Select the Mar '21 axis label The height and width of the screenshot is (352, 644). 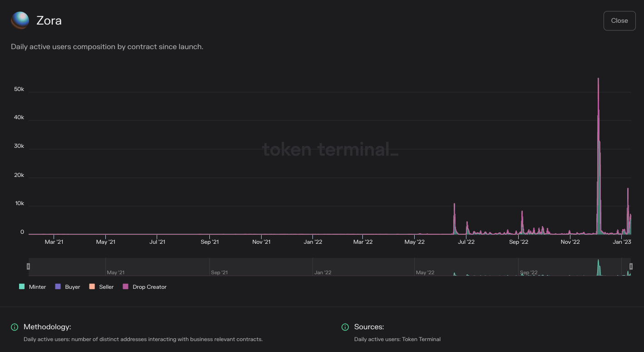click(x=54, y=242)
